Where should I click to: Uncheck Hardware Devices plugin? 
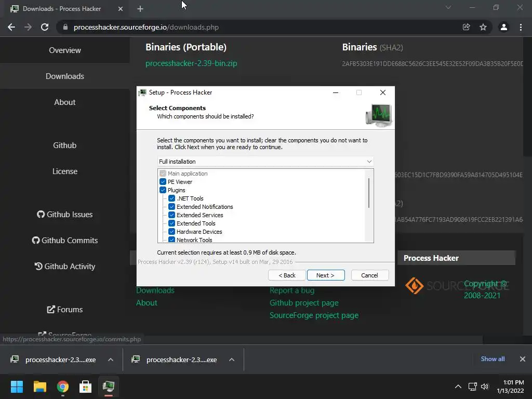171,232
